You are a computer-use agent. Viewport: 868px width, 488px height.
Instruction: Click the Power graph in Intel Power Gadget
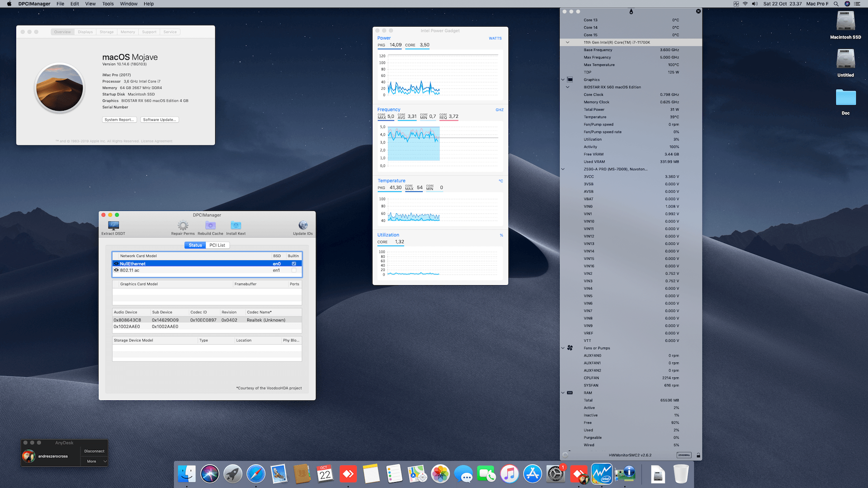click(x=440, y=75)
